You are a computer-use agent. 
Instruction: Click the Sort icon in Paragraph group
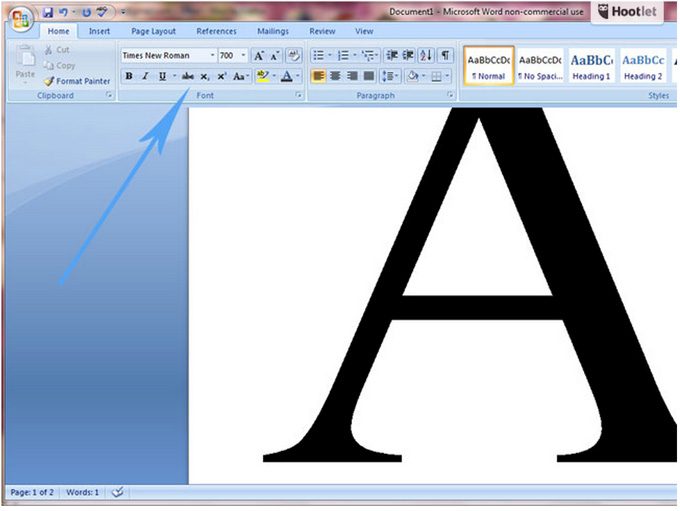427,56
